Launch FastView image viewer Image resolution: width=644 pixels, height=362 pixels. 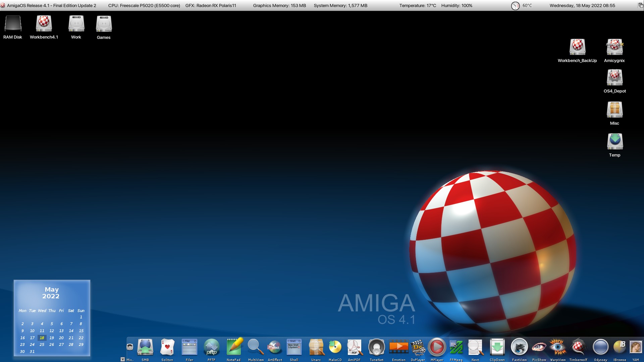pos(519,348)
